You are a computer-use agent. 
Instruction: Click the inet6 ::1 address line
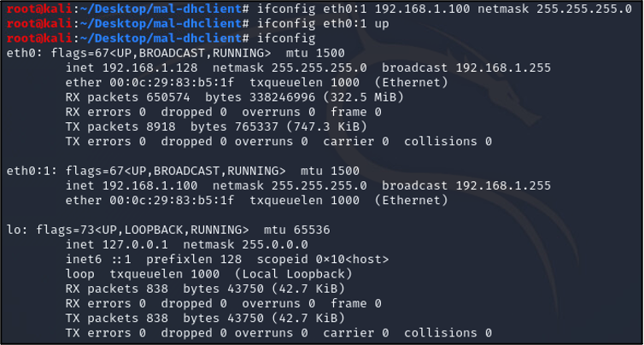227,260
